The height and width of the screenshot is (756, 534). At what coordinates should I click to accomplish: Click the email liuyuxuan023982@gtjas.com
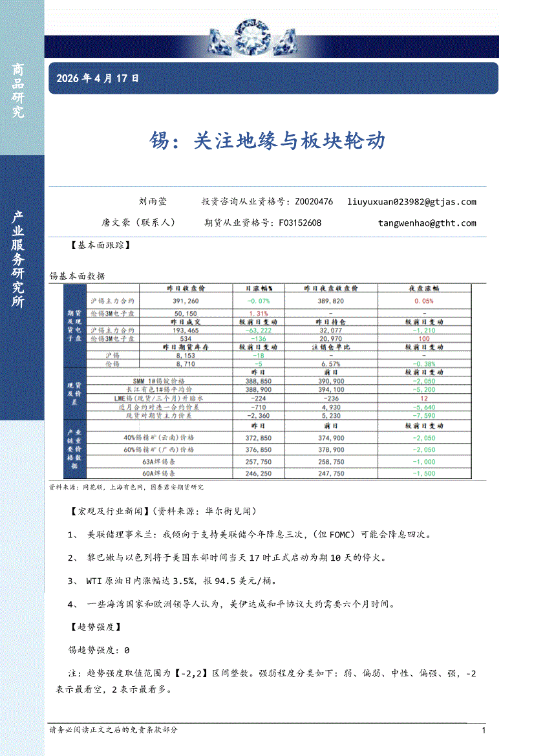pos(411,202)
